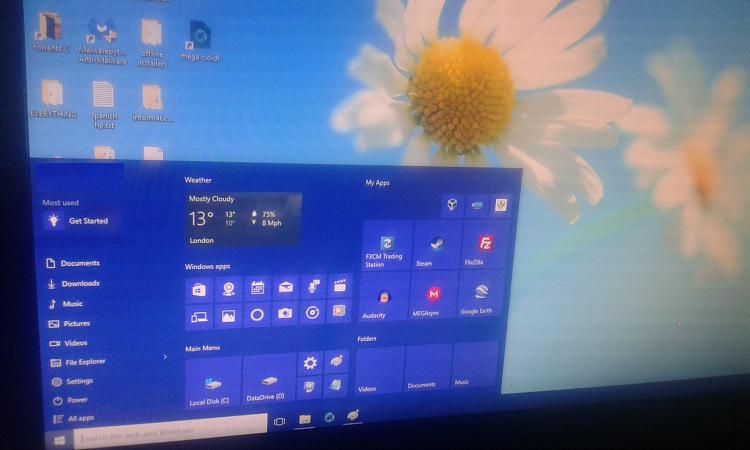Launch the Groove Music disc tile
This screenshot has height=450, width=750.
[x=312, y=313]
